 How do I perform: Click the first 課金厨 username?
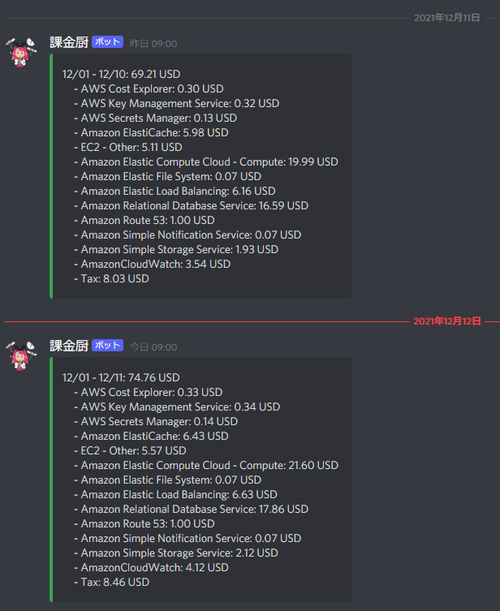(x=69, y=42)
